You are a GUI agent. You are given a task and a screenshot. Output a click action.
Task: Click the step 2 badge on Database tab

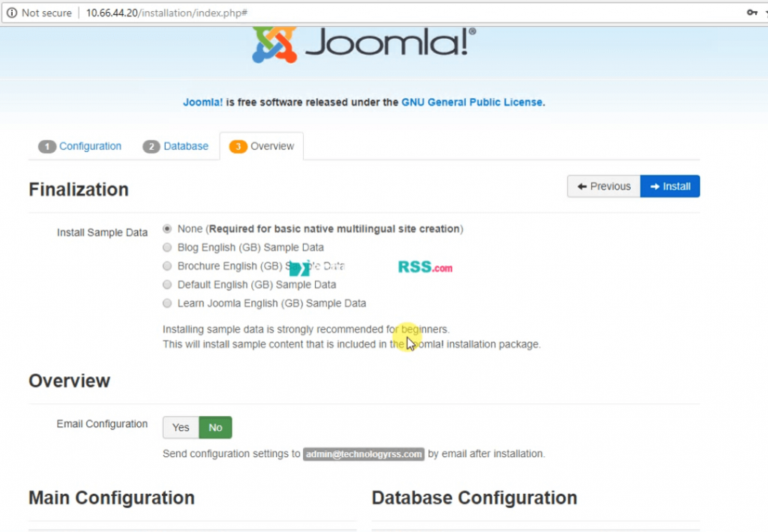[151, 146]
